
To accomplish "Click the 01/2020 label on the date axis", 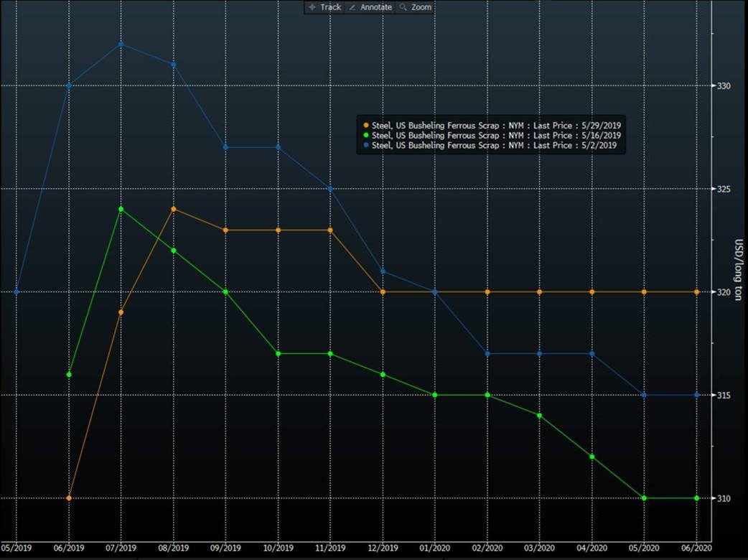I will [x=434, y=548].
